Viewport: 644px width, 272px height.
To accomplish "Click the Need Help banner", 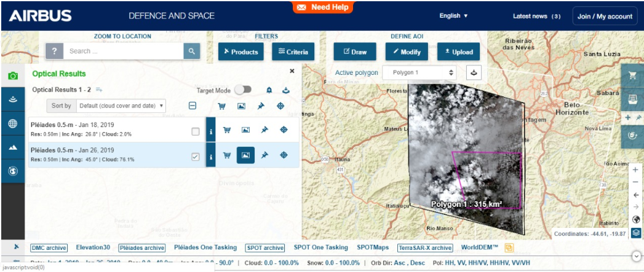I will point(323,7).
